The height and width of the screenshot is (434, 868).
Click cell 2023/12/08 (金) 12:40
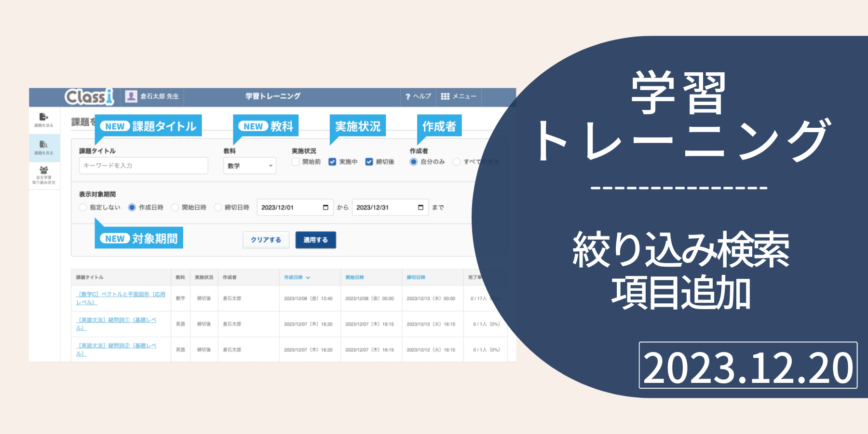[308, 298]
